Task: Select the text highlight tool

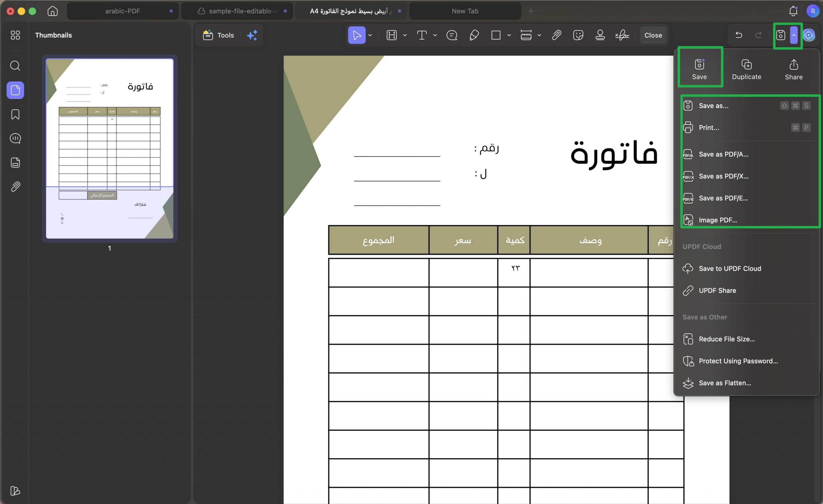Action: [x=392, y=35]
